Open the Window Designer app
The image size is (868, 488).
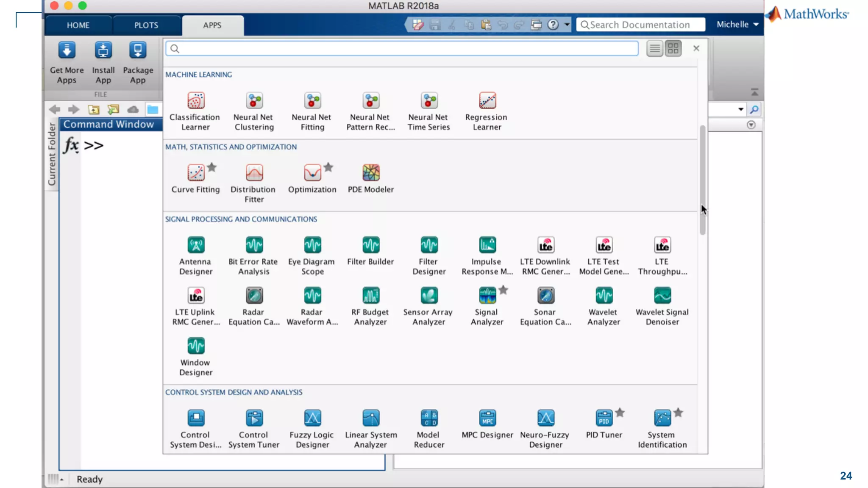coord(195,356)
